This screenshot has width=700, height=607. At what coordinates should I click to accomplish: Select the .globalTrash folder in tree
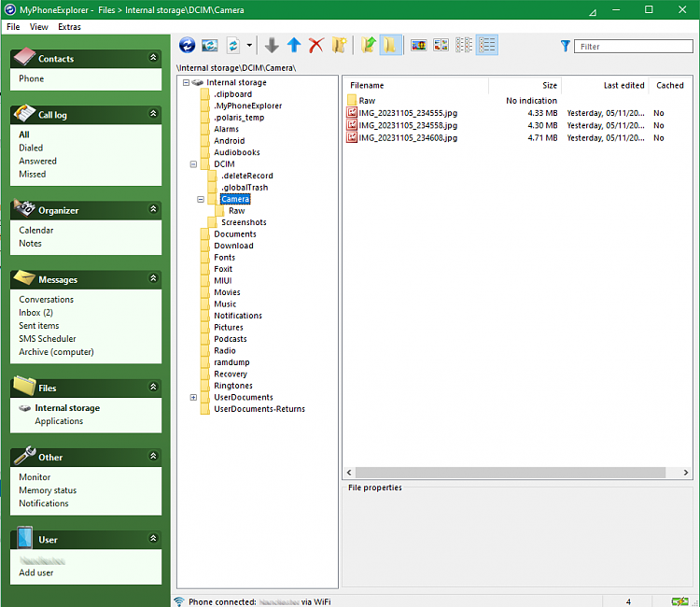245,188
